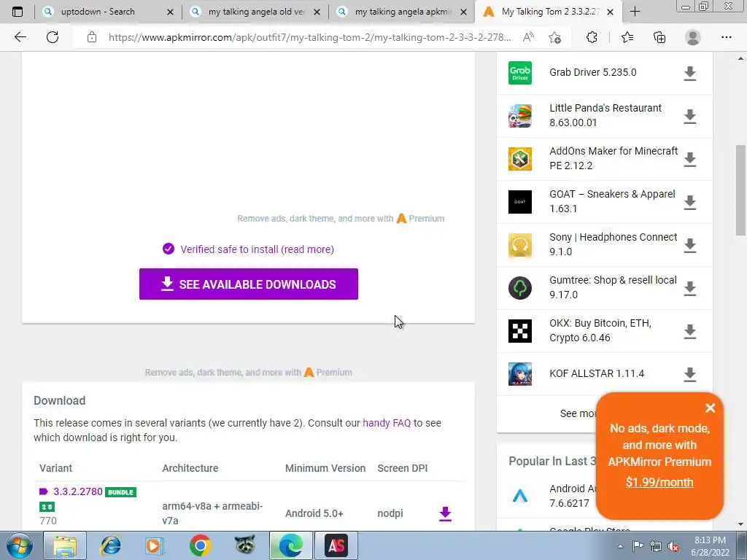Click the address bar URL
Image resolution: width=747 pixels, height=560 pixels.
pyautogui.click(x=309, y=37)
